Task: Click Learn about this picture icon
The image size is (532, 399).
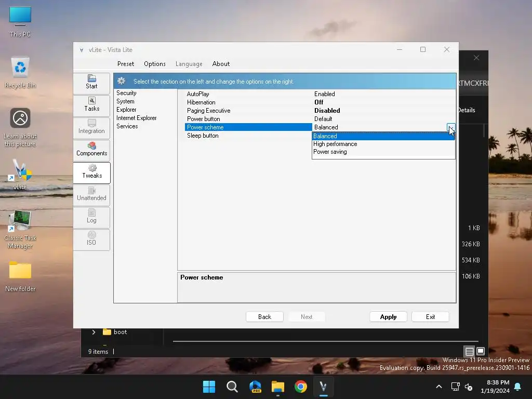Action: click(20, 128)
